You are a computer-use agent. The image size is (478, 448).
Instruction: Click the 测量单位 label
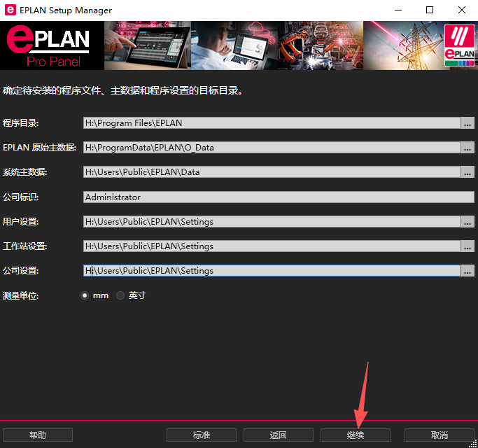pos(21,295)
